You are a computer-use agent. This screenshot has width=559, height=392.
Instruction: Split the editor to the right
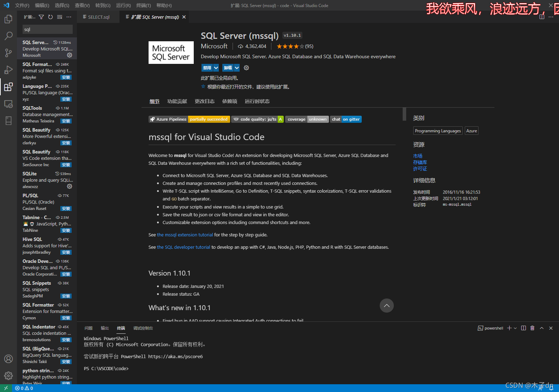click(542, 17)
